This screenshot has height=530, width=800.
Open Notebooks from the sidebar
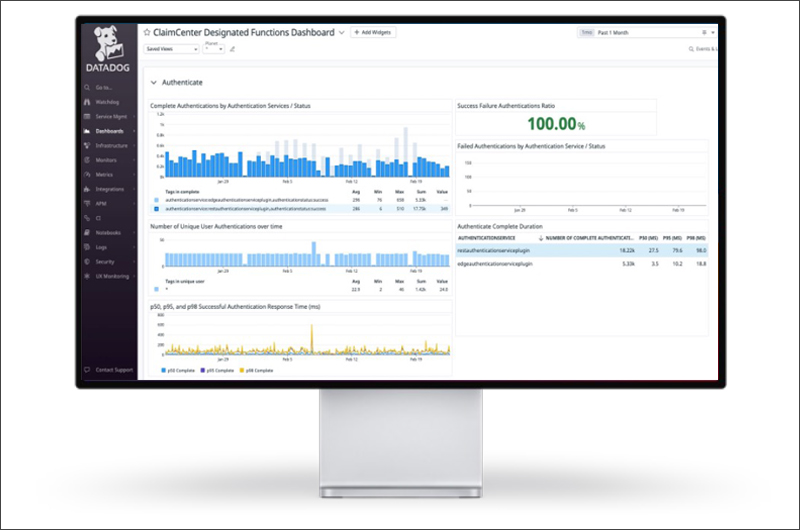[x=108, y=232]
